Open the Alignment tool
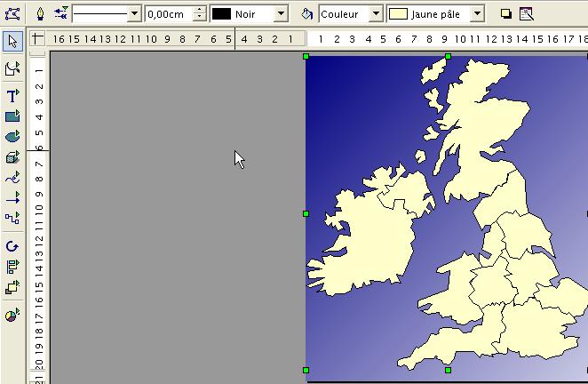 click(x=12, y=267)
